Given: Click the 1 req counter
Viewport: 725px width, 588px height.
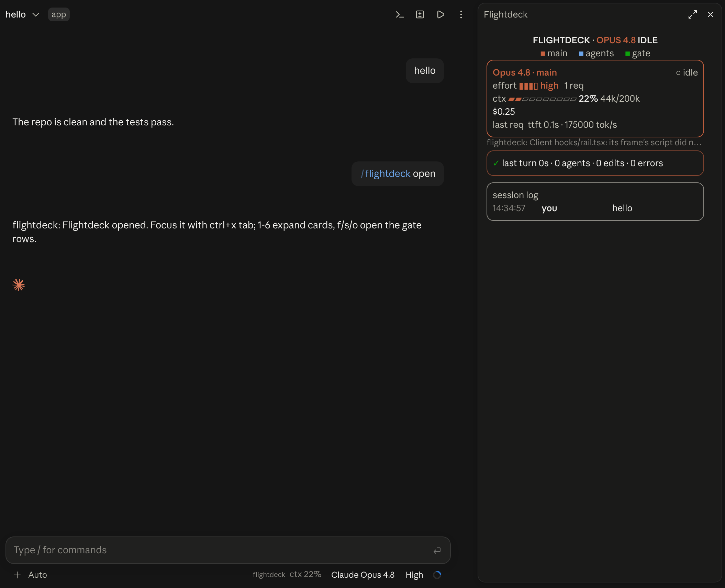Looking at the screenshot, I should tap(574, 86).
